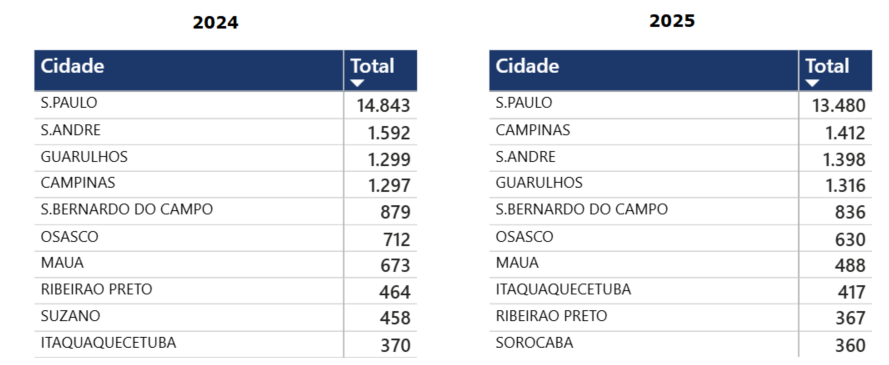Select the ITAQUAQUECETUBA row in the 2025 table
The width and height of the screenshot is (889, 365).
(681, 291)
